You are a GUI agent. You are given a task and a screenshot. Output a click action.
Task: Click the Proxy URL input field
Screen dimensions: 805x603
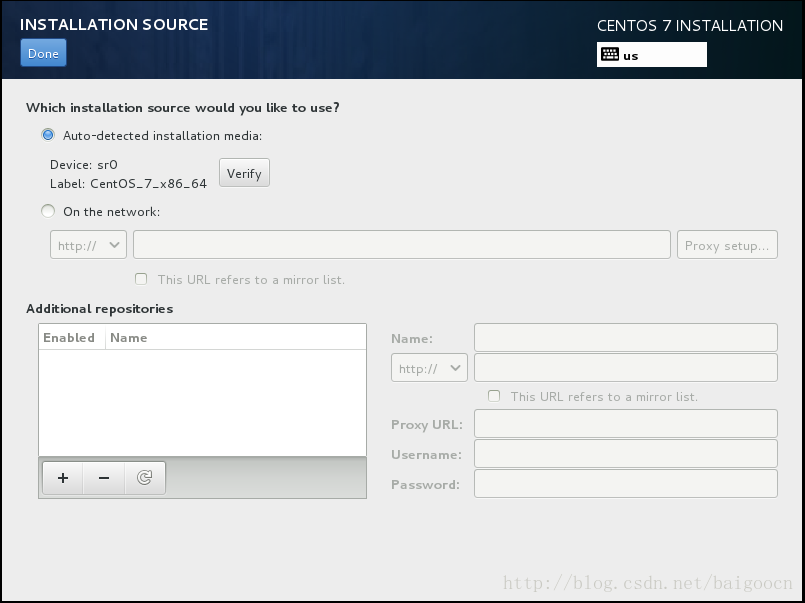tap(625, 424)
